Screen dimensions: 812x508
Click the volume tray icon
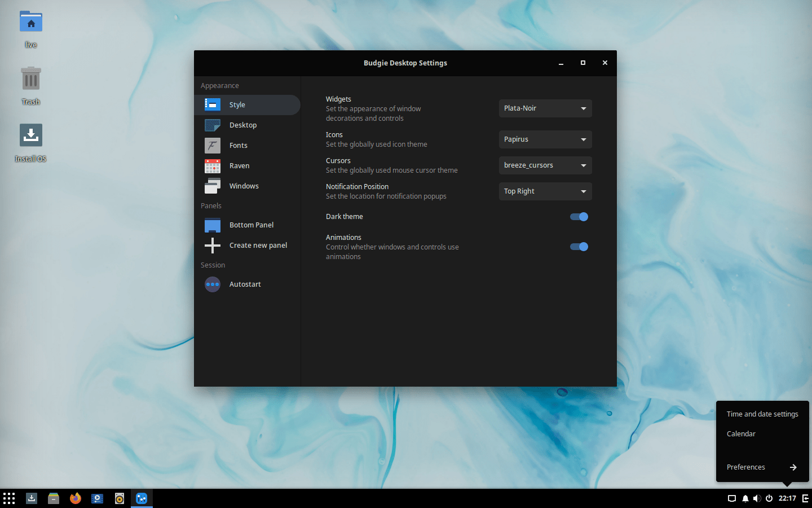click(757, 498)
